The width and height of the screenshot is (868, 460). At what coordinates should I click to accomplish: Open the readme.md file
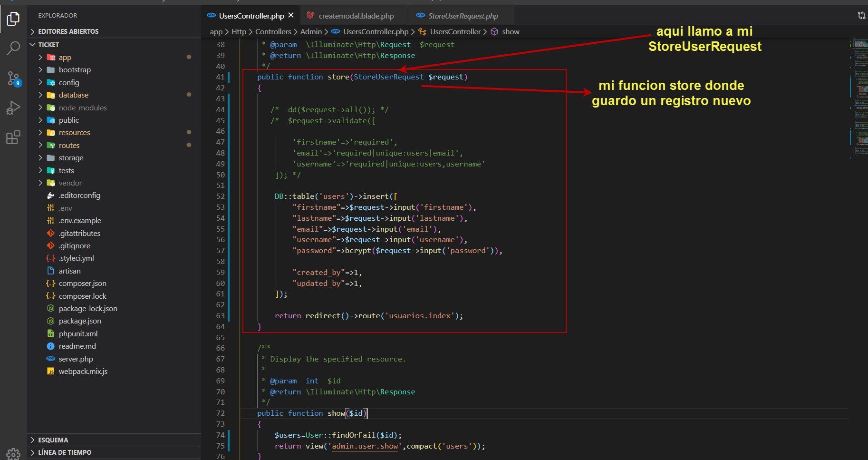[x=114, y=346]
